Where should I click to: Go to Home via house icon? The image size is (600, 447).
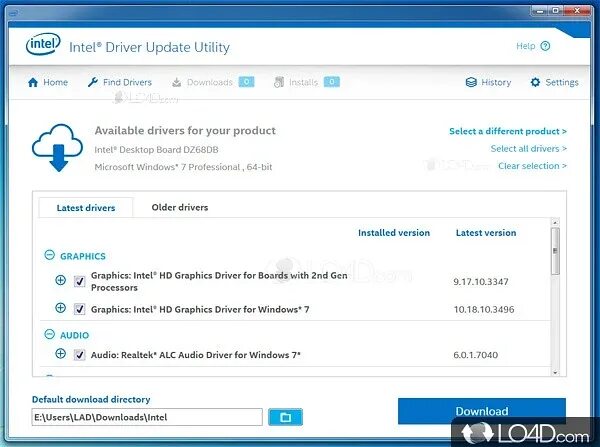pyautogui.click(x=33, y=82)
